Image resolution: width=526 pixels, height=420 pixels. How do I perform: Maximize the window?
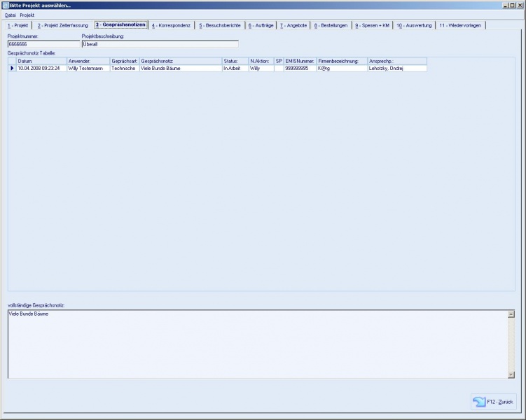[x=512, y=6]
